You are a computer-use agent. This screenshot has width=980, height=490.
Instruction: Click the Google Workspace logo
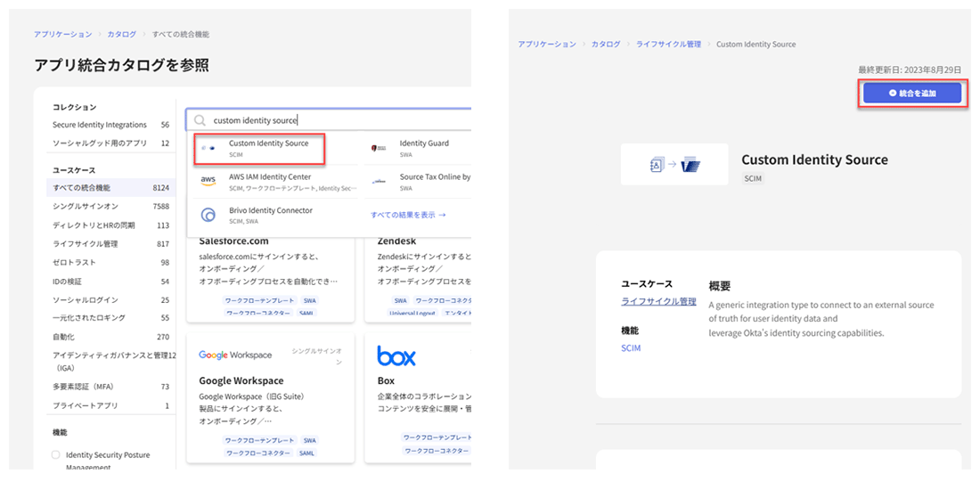[235, 355]
